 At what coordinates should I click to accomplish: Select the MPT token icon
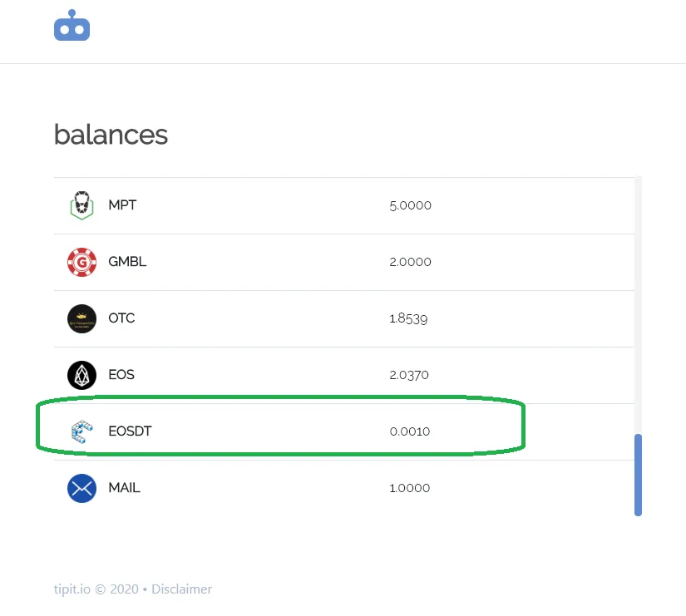pos(81,205)
